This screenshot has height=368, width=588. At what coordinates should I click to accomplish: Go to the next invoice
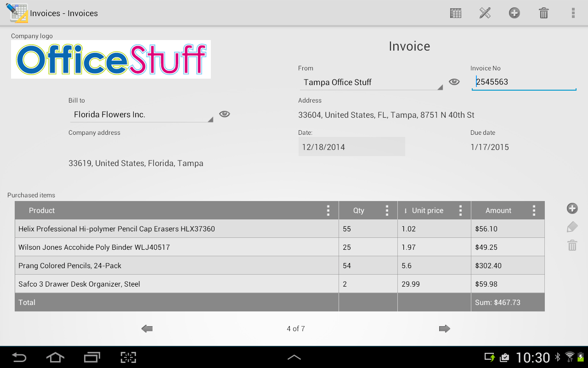coord(445,328)
